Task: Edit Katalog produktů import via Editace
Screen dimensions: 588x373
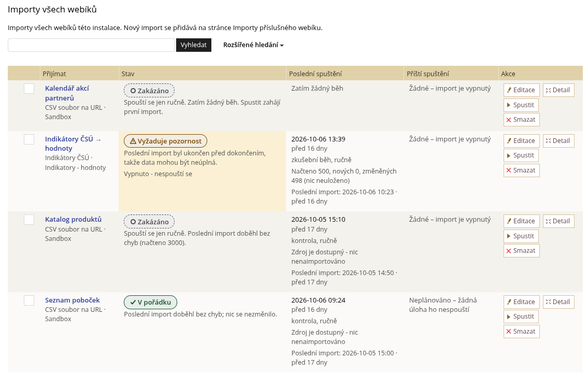Action: point(521,221)
